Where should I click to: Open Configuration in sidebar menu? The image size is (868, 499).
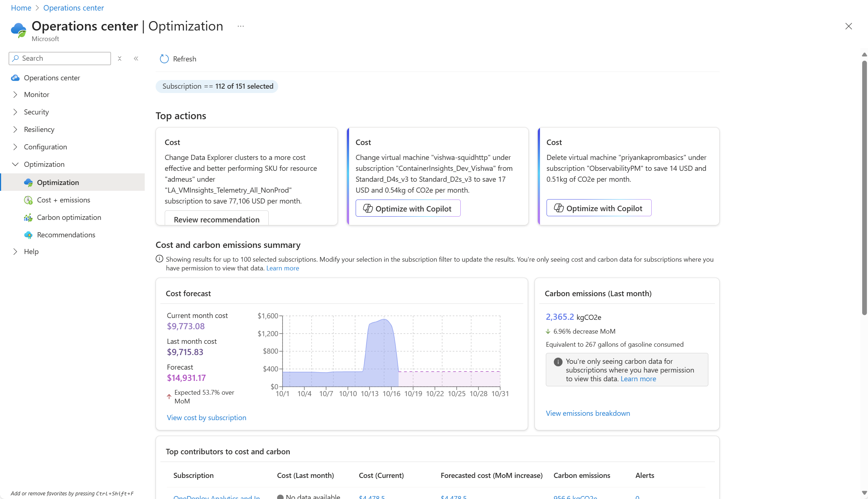(x=45, y=147)
